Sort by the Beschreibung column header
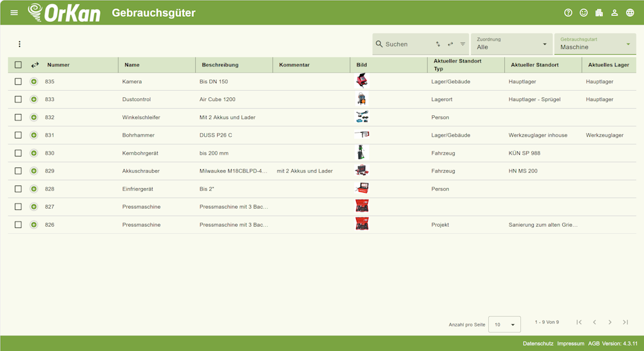Viewport: 644px width, 351px height. [x=220, y=65]
